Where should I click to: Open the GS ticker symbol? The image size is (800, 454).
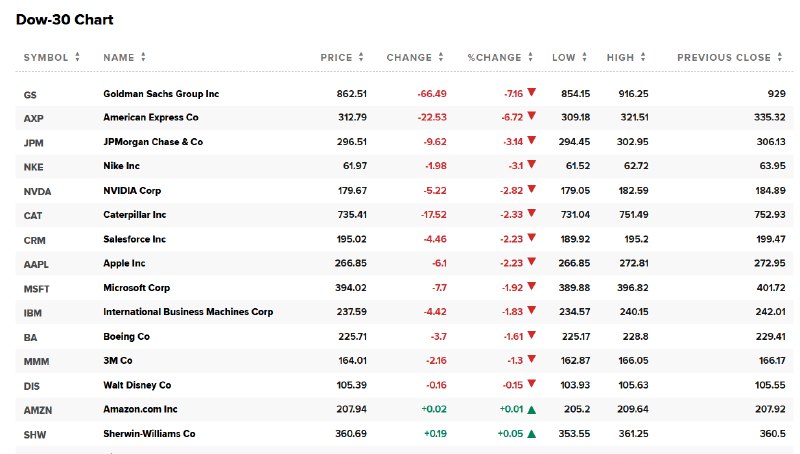pos(30,95)
